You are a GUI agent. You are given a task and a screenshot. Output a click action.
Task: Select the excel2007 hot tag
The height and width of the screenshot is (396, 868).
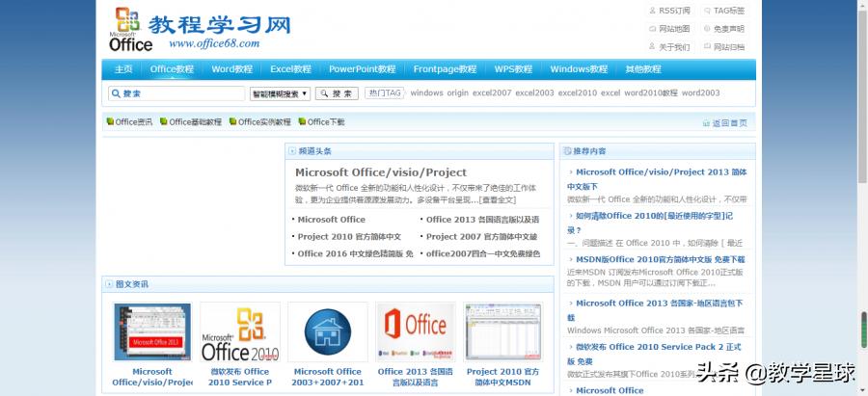tap(492, 92)
